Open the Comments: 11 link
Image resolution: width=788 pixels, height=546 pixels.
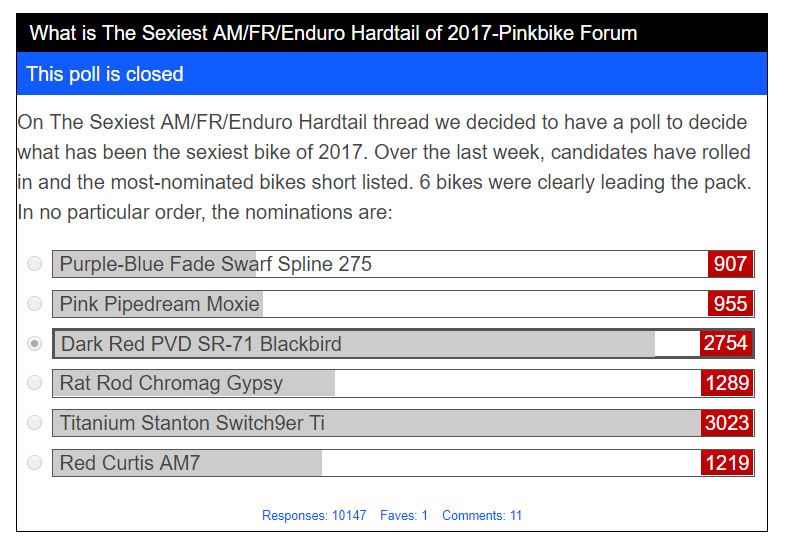point(482,516)
